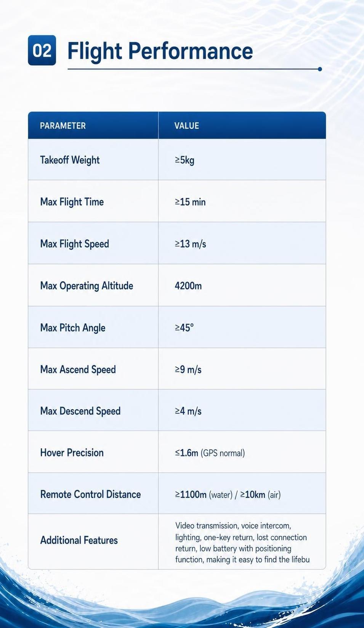Select the Remote Control Distance label
Image resolution: width=364 pixels, height=628 pixels.
(91, 494)
